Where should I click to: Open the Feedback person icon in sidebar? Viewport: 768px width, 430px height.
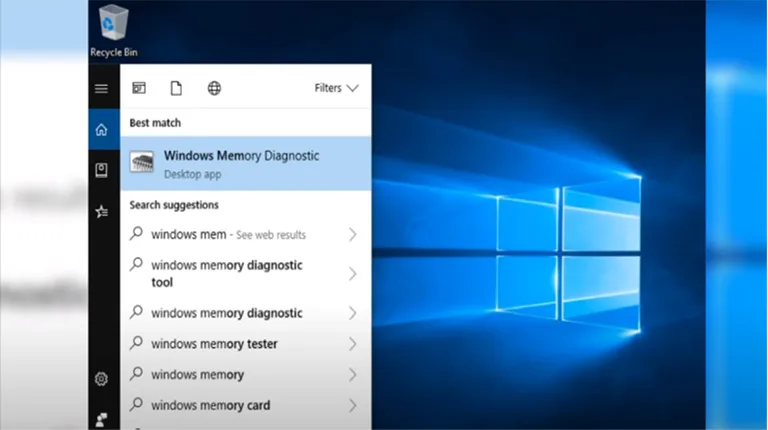point(101,419)
